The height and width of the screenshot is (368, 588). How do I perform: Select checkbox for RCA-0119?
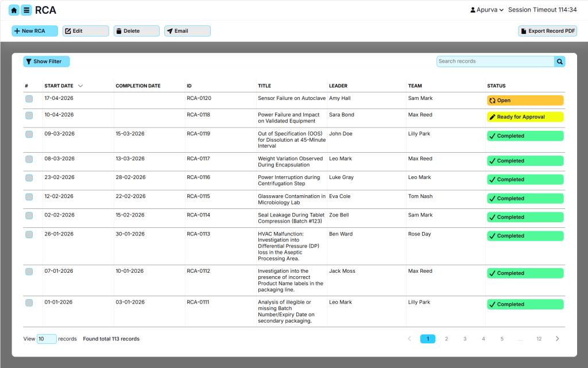pos(29,134)
